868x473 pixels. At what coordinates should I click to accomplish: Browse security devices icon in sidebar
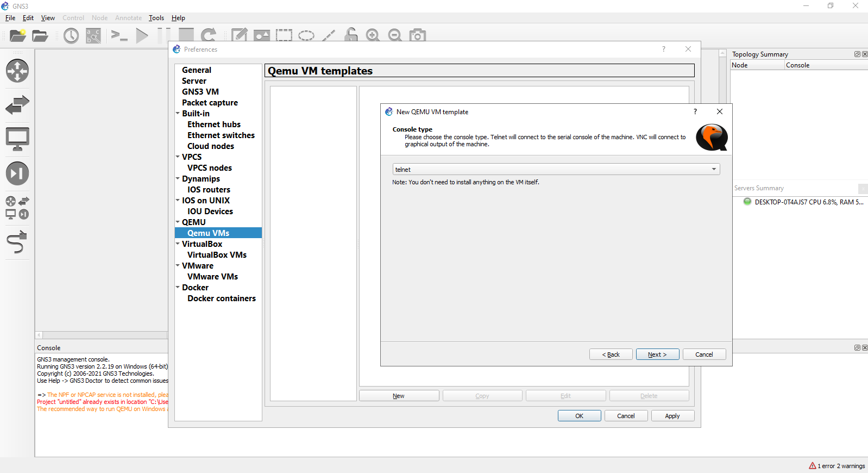click(x=17, y=173)
